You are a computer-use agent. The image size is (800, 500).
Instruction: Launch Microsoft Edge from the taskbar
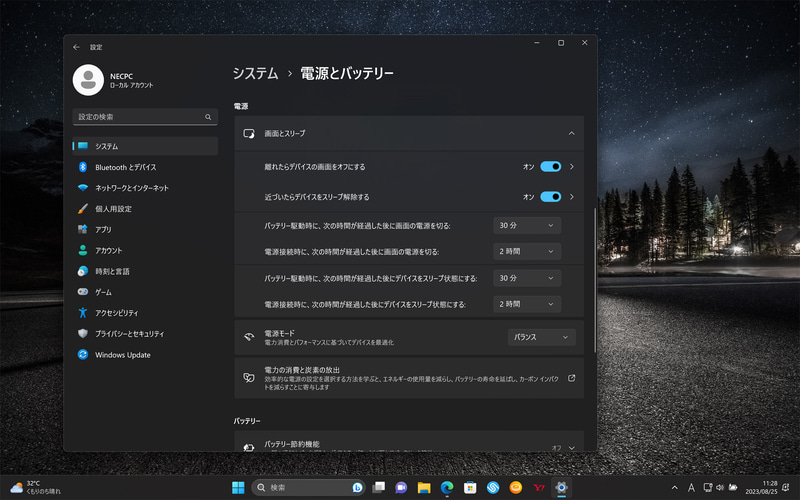click(x=447, y=488)
